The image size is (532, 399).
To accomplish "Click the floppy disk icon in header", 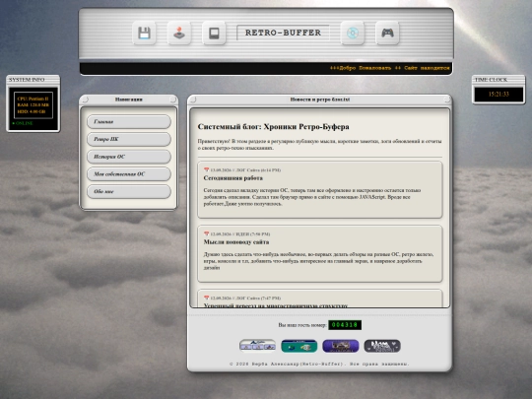I will coord(144,33).
